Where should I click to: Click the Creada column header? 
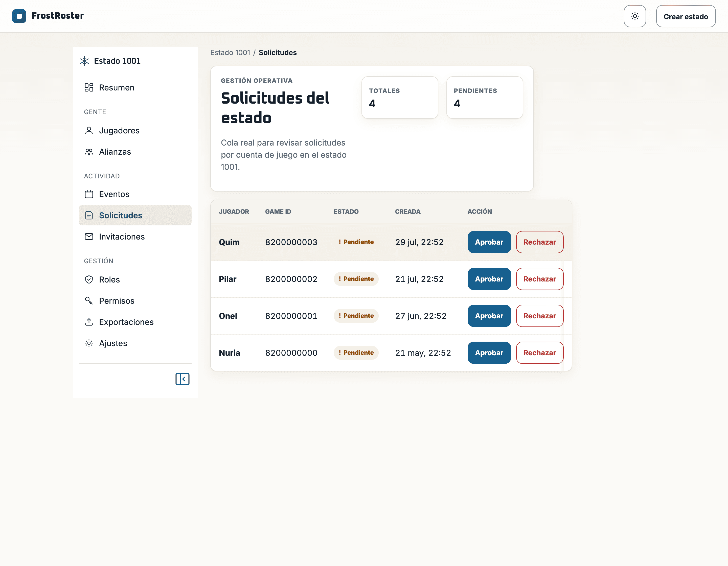pyautogui.click(x=407, y=211)
